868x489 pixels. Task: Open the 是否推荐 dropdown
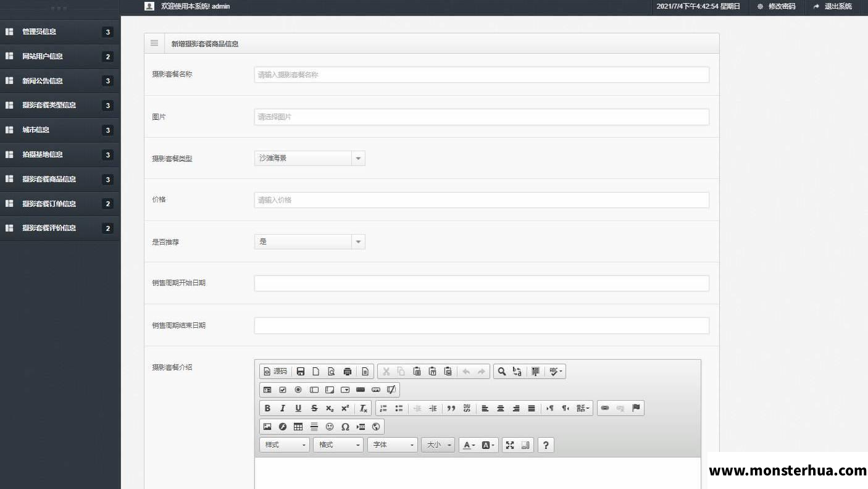tap(309, 241)
